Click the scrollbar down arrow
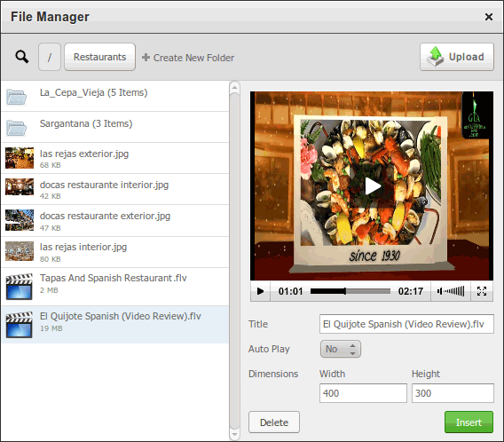Viewport: 504px width, 442px height. point(234,434)
